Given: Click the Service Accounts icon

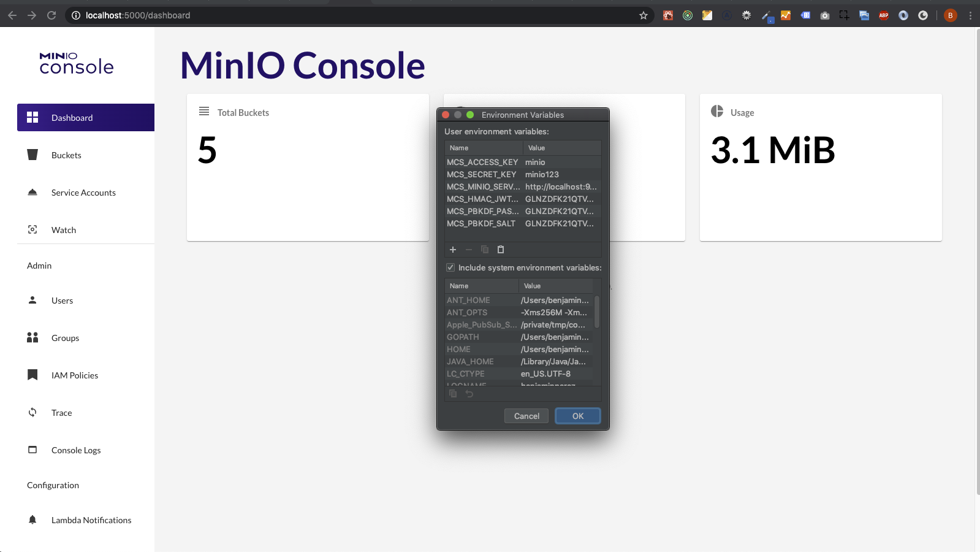Looking at the screenshot, I should [32, 192].
